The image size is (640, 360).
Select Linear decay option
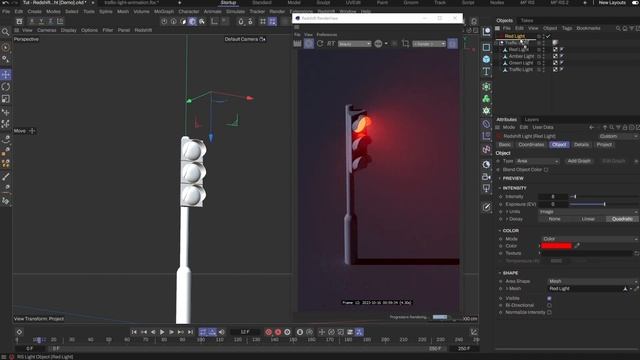click(x=588, y=219)
